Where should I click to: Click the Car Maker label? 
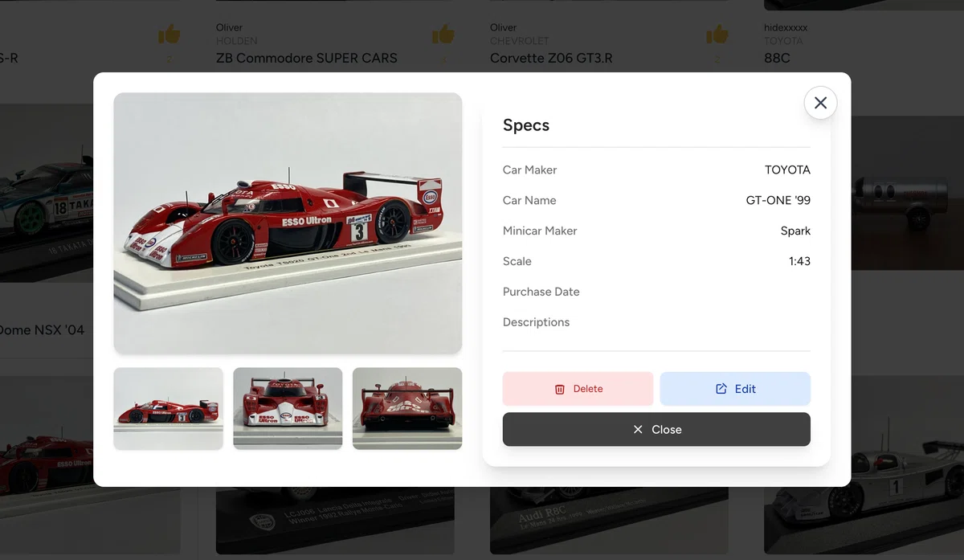tap(529, 170)
